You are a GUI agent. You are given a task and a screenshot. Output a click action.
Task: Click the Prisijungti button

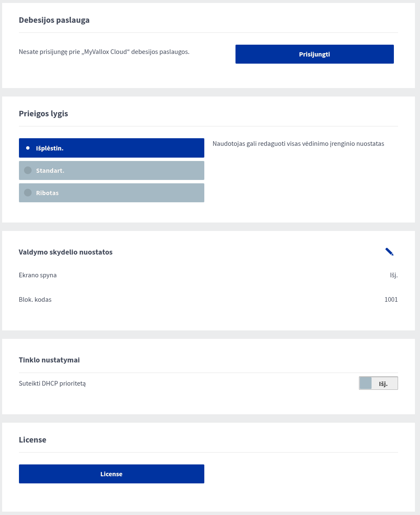(314, 54)
